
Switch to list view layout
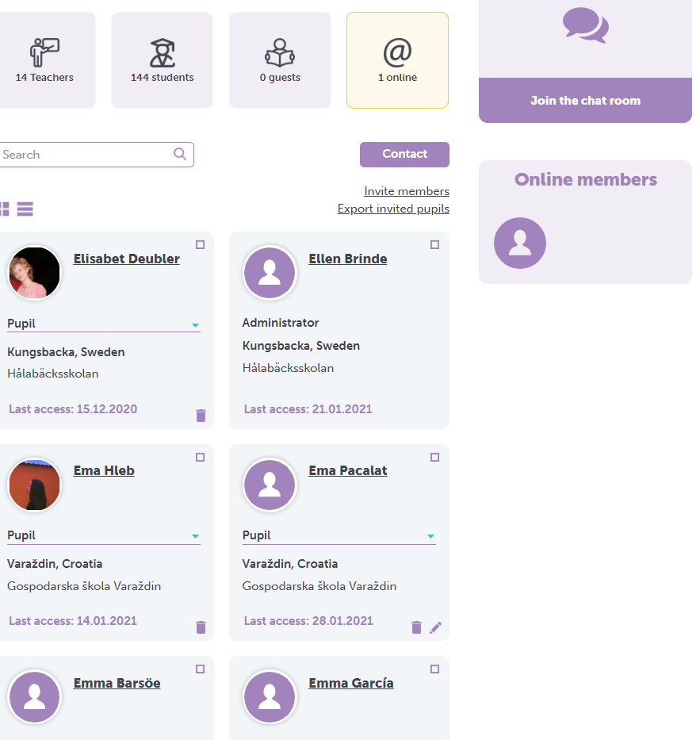(25, 209)
